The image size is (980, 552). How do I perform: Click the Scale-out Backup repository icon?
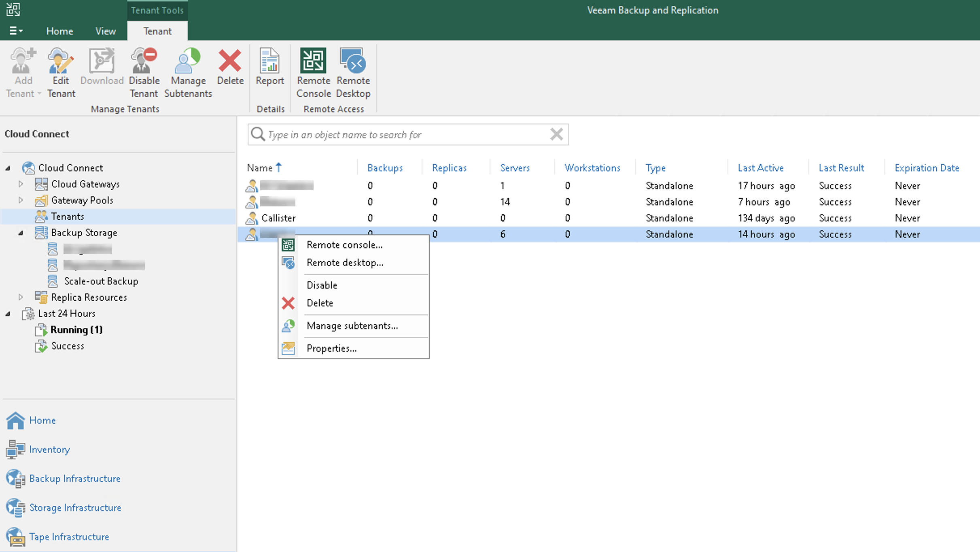click(x=53, y=281)
